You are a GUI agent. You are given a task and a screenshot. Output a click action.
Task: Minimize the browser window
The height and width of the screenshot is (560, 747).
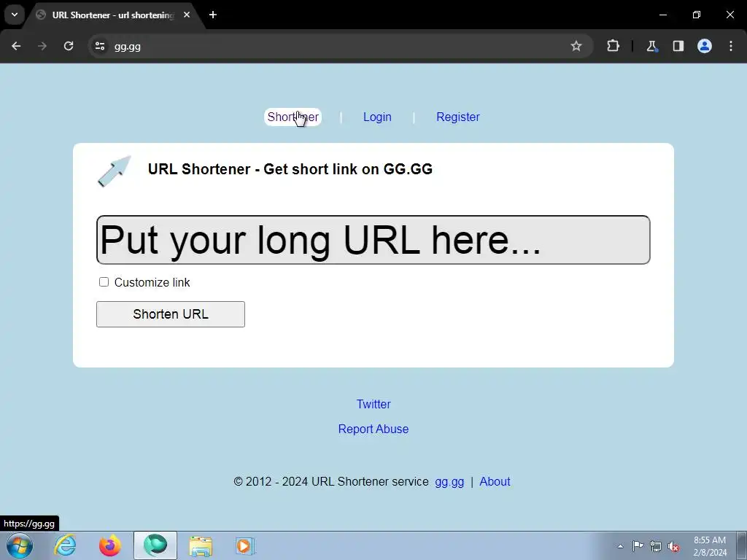coord(662,15)
